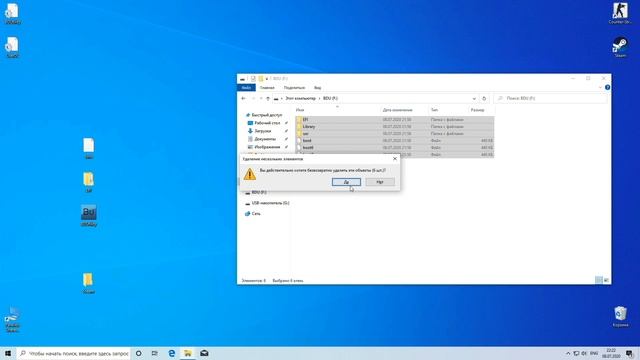Click the network tray icon
Image resolution: width=640 pixels, height=360 pixels.
(x=576, y=353)
